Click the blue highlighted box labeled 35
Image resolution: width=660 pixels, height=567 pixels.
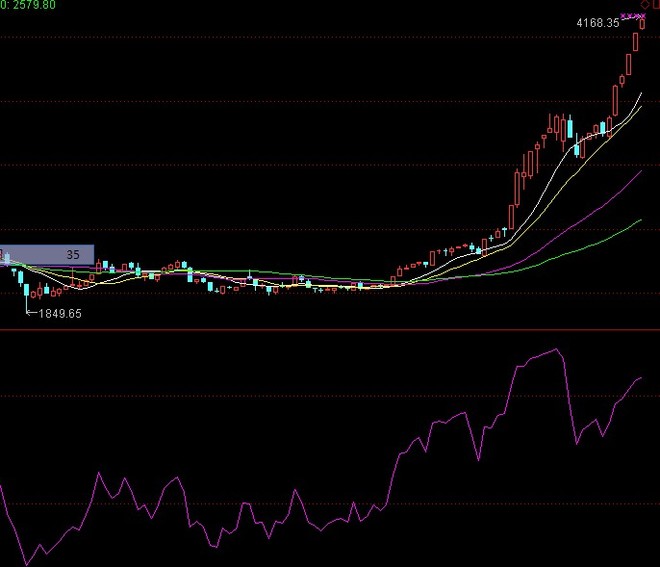47,255
